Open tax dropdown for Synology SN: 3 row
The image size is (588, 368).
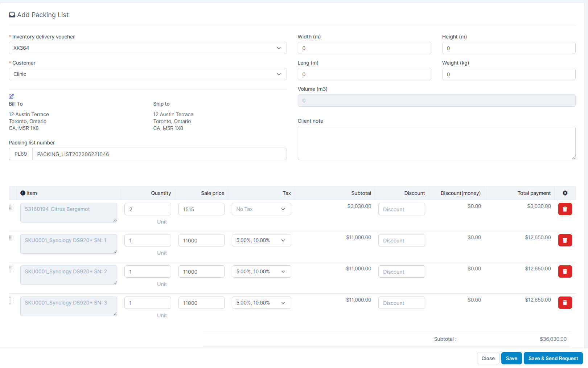[x=261, y=303]
